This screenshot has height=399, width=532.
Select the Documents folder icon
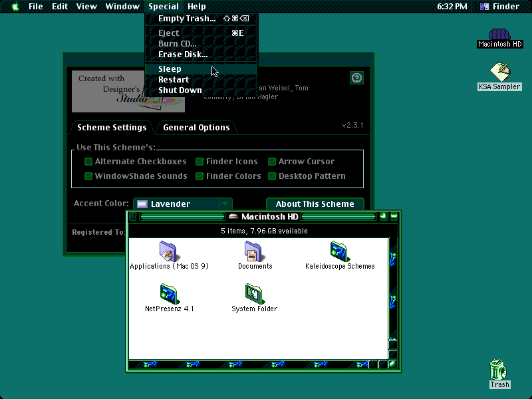(253, 251)
